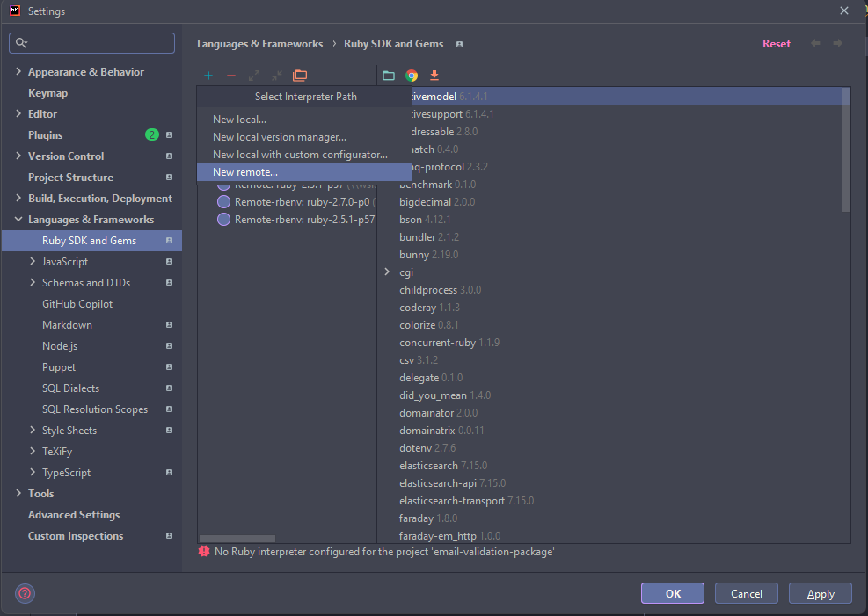Image resolution: width=868 pixels, height=616 pixels.
Task: Remove selected interpreter using minus icon
Action: [231, 76]
